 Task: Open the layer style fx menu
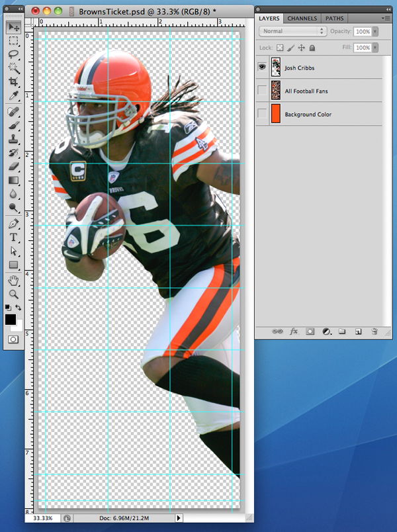click(x=294, y=331)
